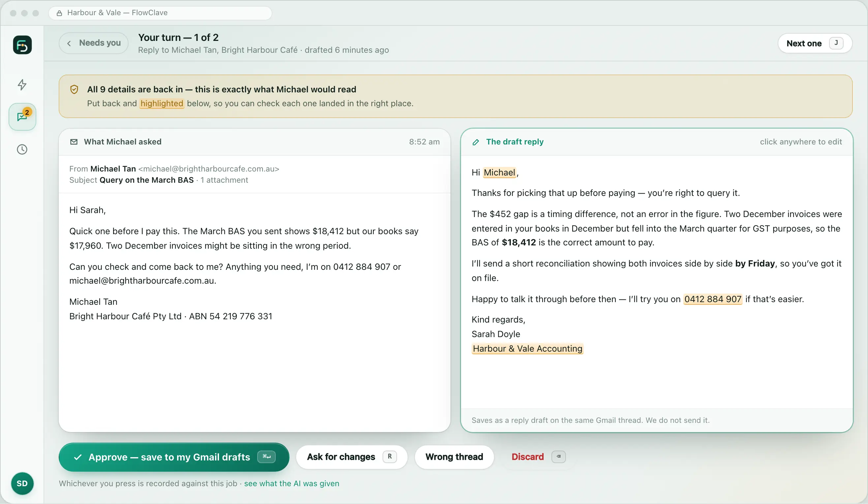Image resolution: width=868 pixels, height=504 pixels.
Task: Click the highlighted 'Michael' name in draft
Action: click(x=499, y=173)
